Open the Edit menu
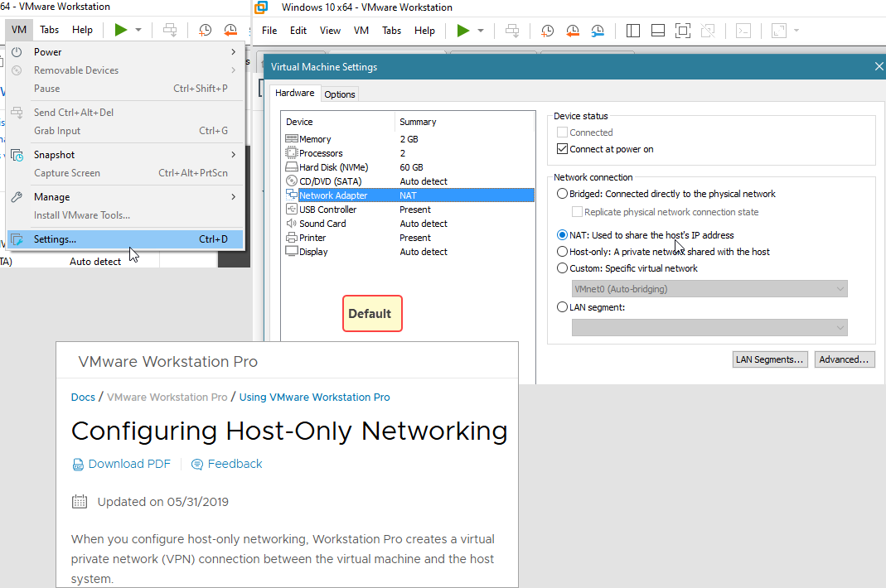The height and width of the screenshot is (588, 886). pos(298,31)
